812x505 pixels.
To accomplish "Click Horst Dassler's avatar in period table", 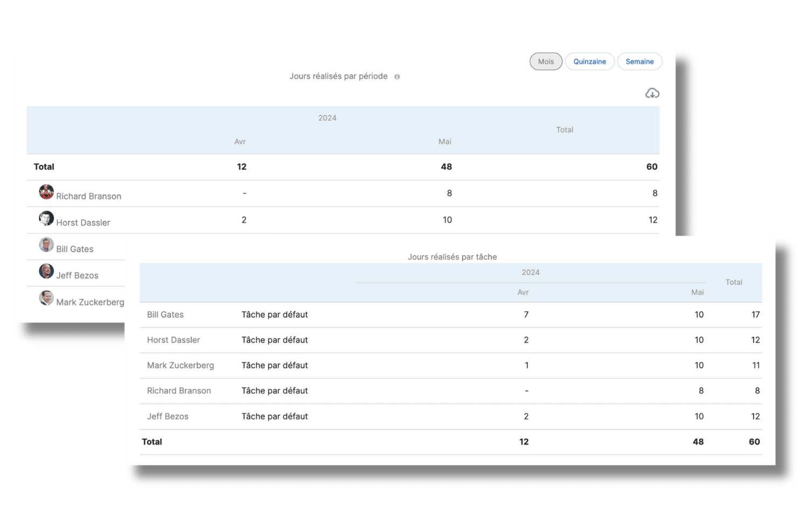I will tap(46, 218).
